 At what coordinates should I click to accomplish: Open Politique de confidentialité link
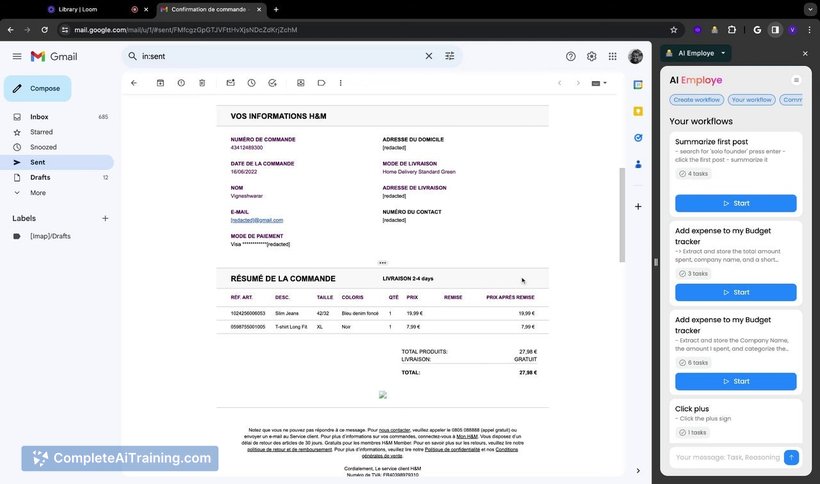[x=452, y=450]
